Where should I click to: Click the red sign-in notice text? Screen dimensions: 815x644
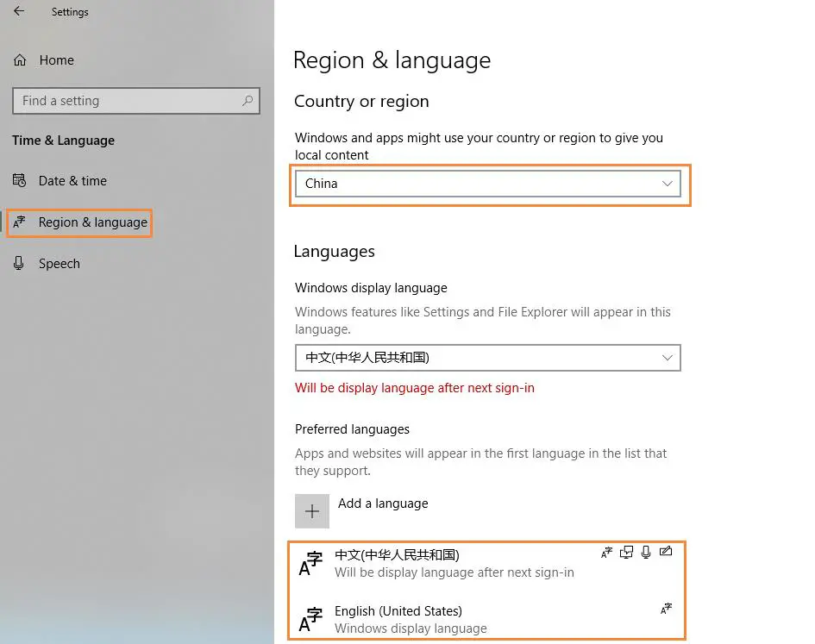414,388
